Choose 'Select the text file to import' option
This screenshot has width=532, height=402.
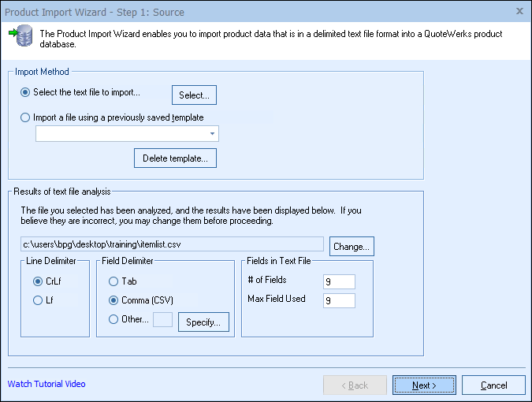coord(26,93)
